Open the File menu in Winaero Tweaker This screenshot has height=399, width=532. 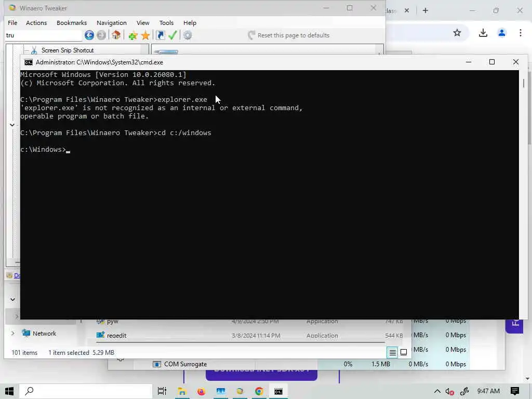pyautogui.click(x=12, y=23)
